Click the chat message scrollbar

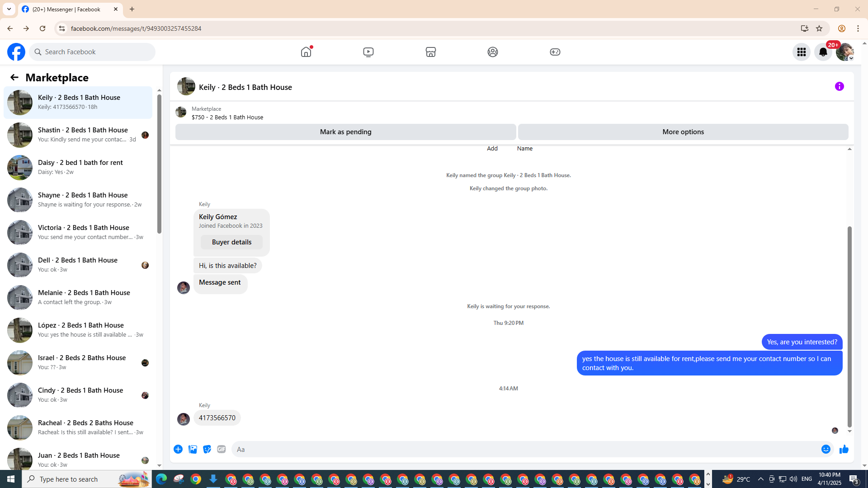pos(849,326)
